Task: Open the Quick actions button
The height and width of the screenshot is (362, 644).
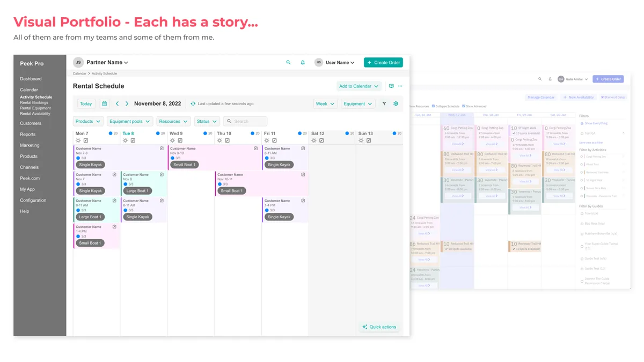Action: (379, 327)
